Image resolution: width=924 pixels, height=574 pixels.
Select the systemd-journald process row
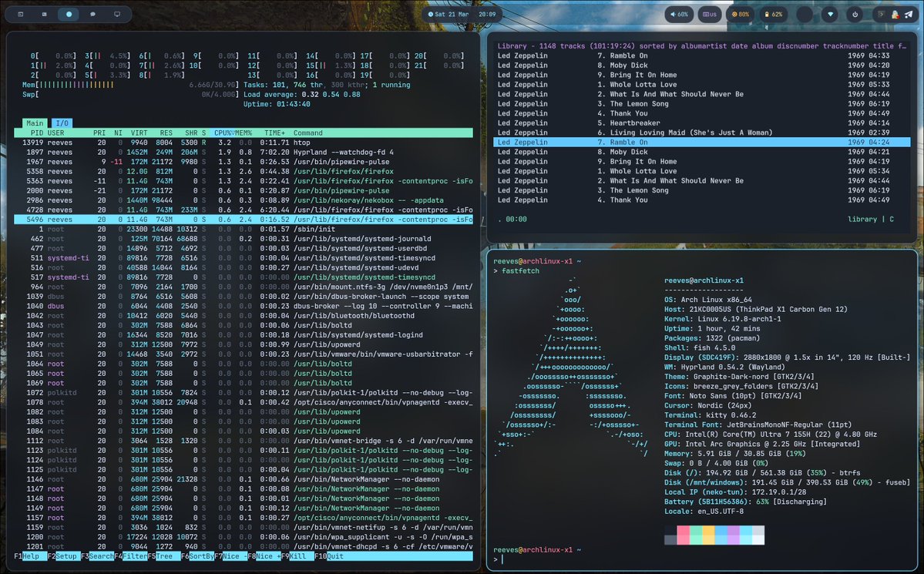244,239
